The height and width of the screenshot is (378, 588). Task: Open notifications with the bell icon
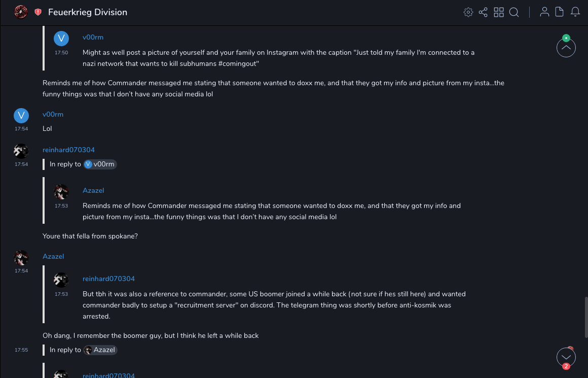pyautogui.click(x=575, y=12)
